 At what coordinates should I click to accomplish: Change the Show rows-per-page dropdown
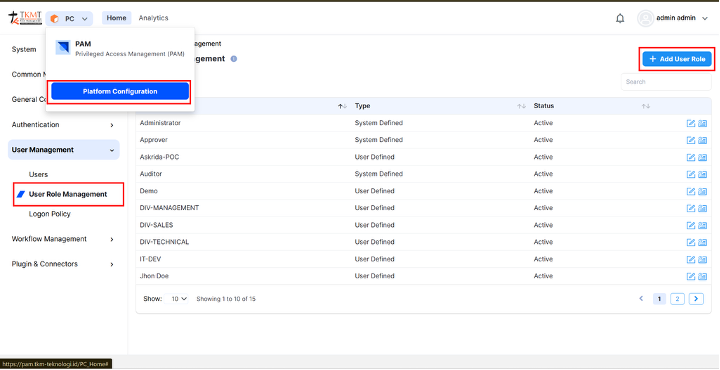point(177,299)
